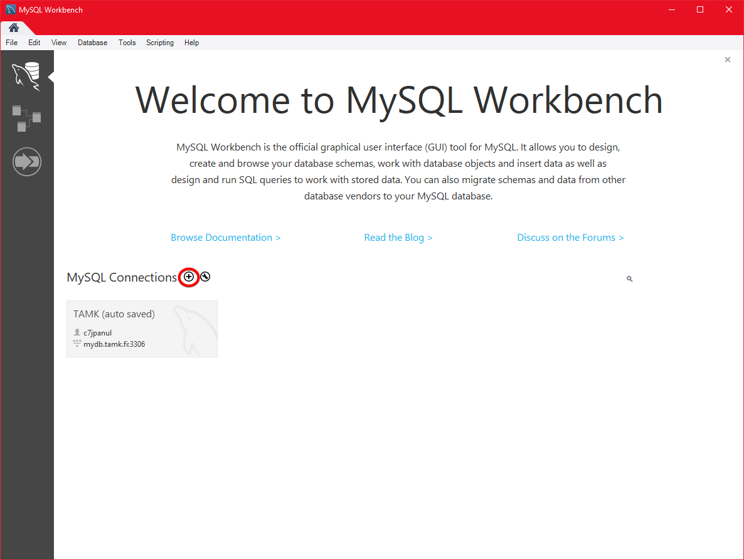The height and width of the screenshot is (560, 744).
Task: Dismiss the welcome message panel
Action: (727, 60)
